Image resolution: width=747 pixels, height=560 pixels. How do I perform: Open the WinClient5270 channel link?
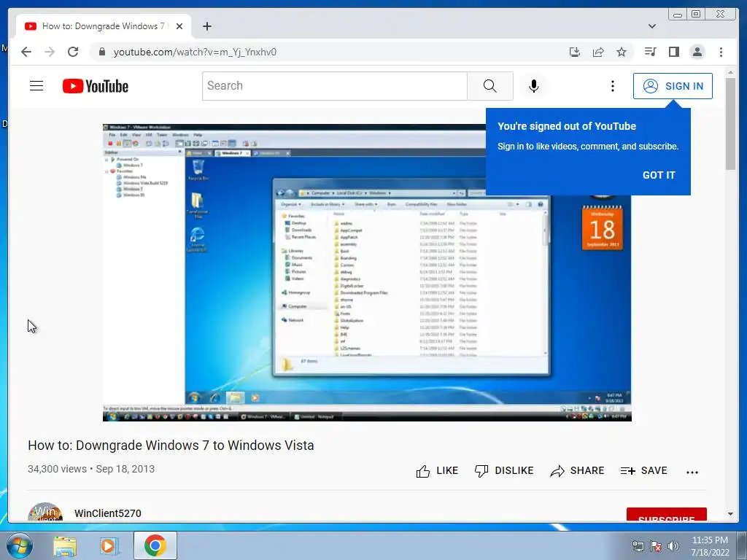(x=108, y=513)
